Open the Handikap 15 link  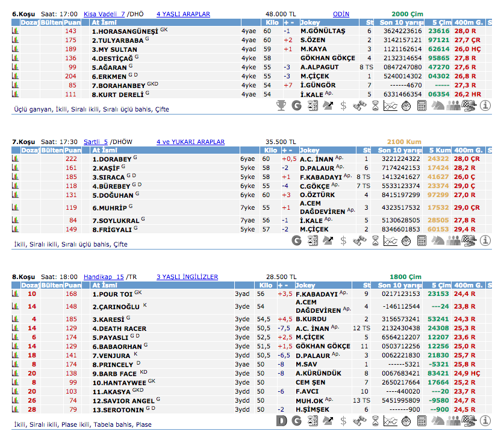click(x=104, y=277)
